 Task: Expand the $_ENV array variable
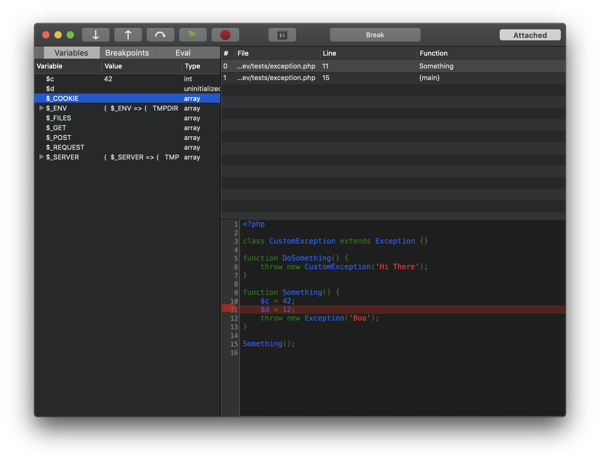point(41,108)
